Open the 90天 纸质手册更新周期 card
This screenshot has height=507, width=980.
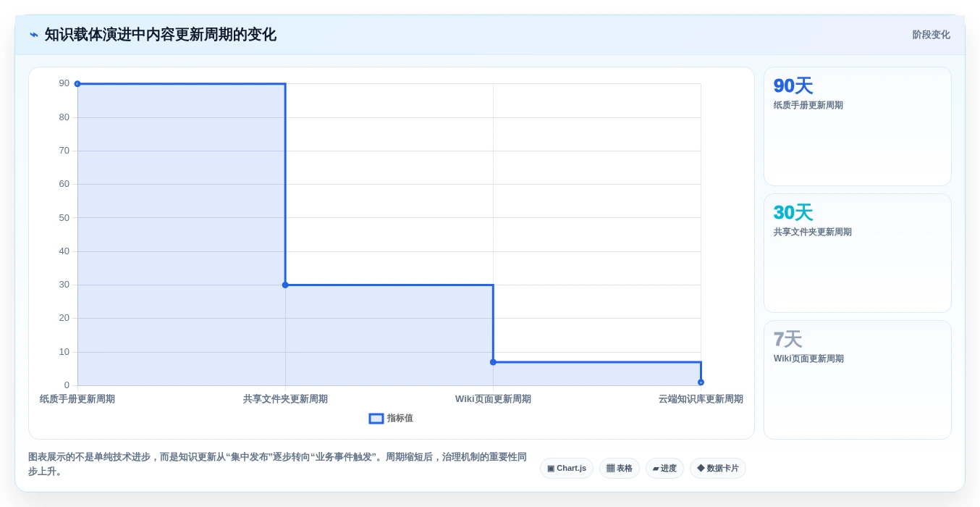pos(858,127)
